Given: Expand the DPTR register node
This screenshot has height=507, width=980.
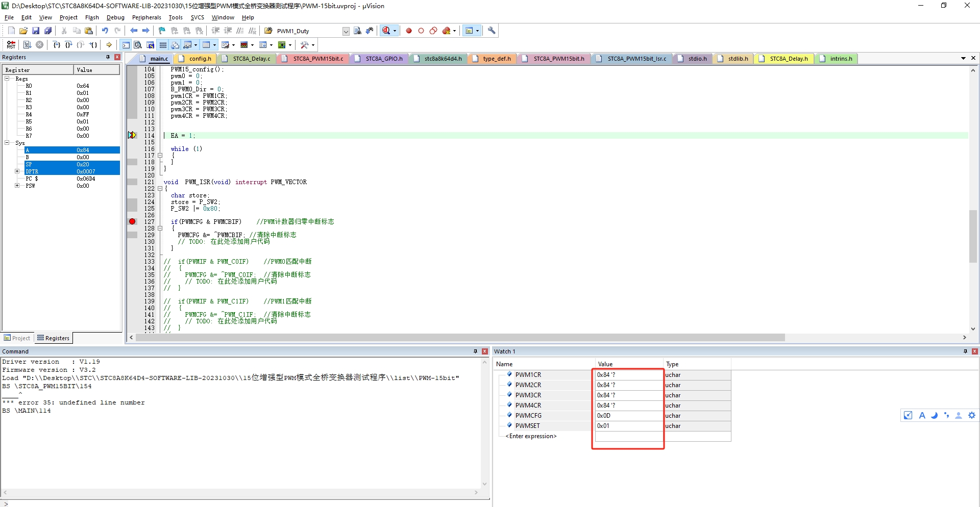Looking at the screenshot, I should pyautogui.click(x=17, y=171).
